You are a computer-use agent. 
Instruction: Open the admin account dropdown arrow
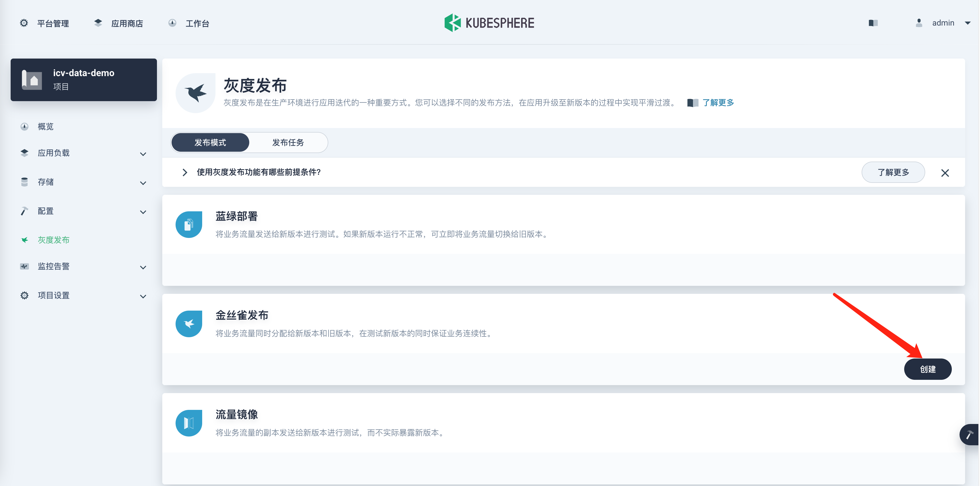pyautogui.click(x=968, y=23)
